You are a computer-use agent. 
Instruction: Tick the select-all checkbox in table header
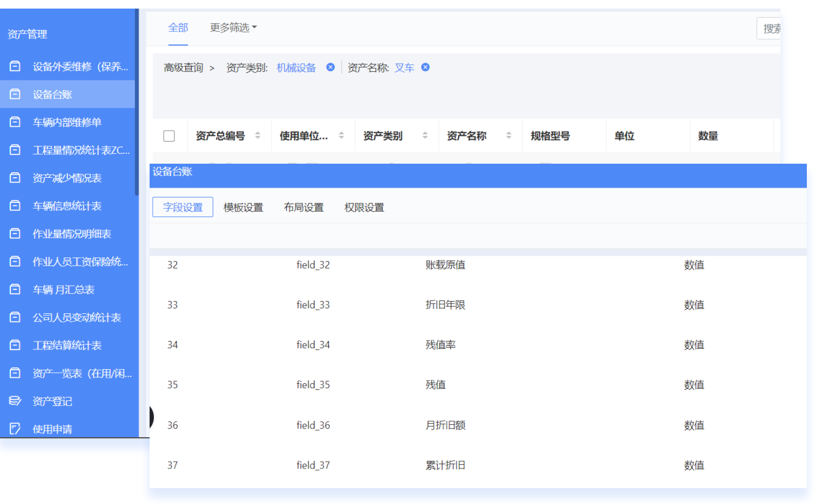point(169,136)
